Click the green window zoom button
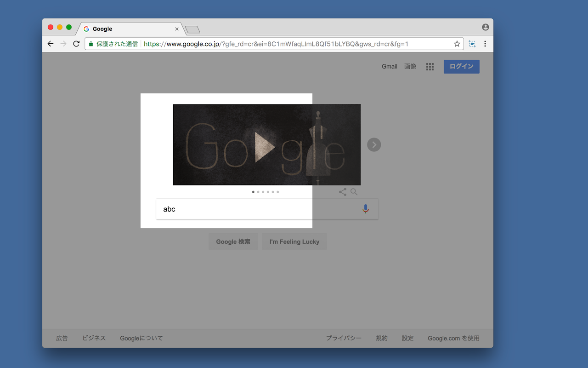 point(69,27)
